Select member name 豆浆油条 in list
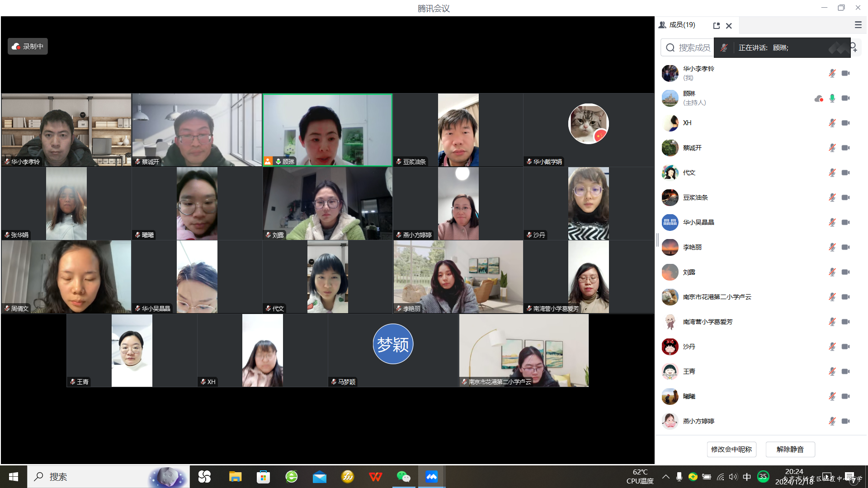The image size is (868, 488). [695, 197]
